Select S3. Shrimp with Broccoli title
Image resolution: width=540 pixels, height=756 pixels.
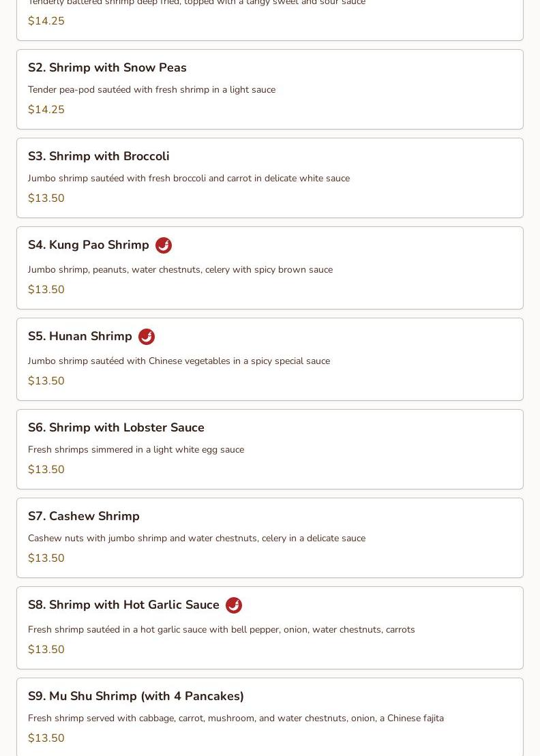[99, 156]
